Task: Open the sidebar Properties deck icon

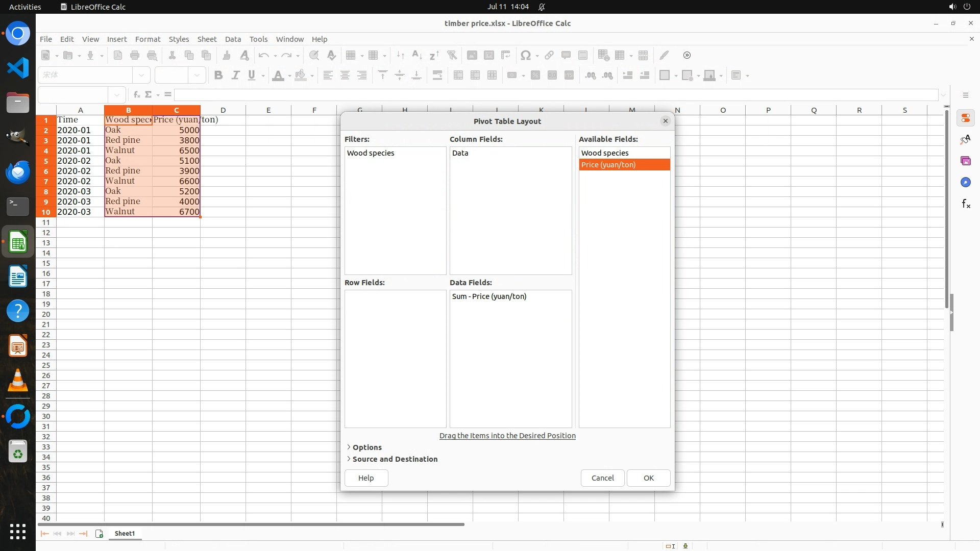Action: pyautogui.click(x=965, y=118)
